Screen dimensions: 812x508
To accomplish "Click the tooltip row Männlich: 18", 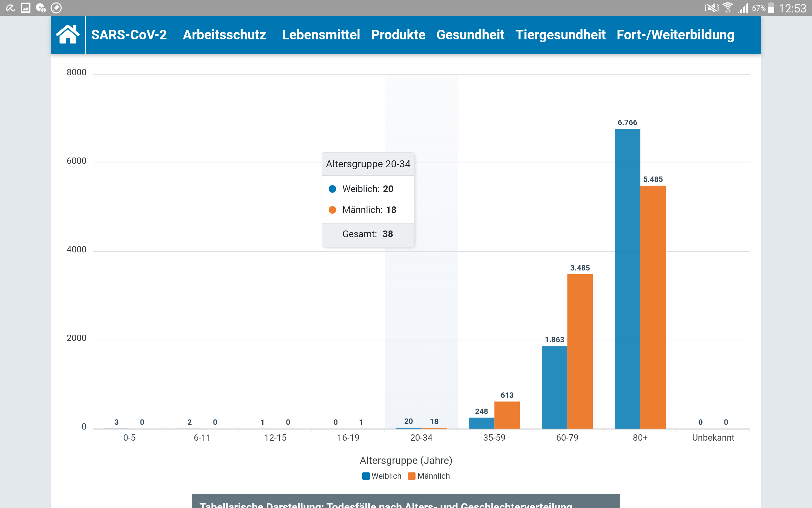I will click(368, 210).
